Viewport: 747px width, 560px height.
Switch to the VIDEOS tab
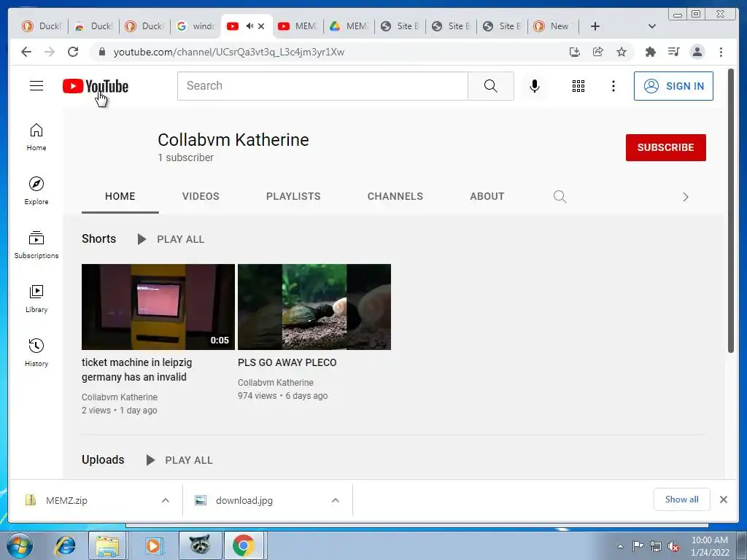(201, 196)
